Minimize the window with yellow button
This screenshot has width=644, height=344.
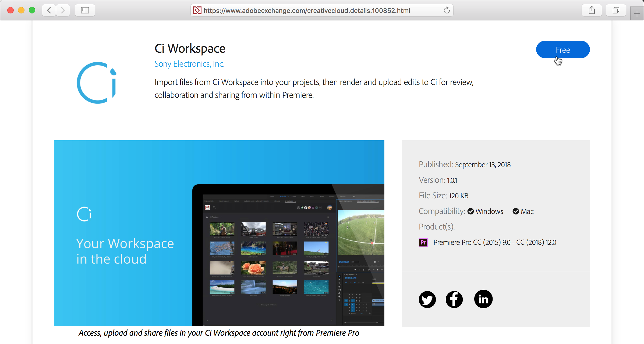pyautogui.click(x=21, y=10)
